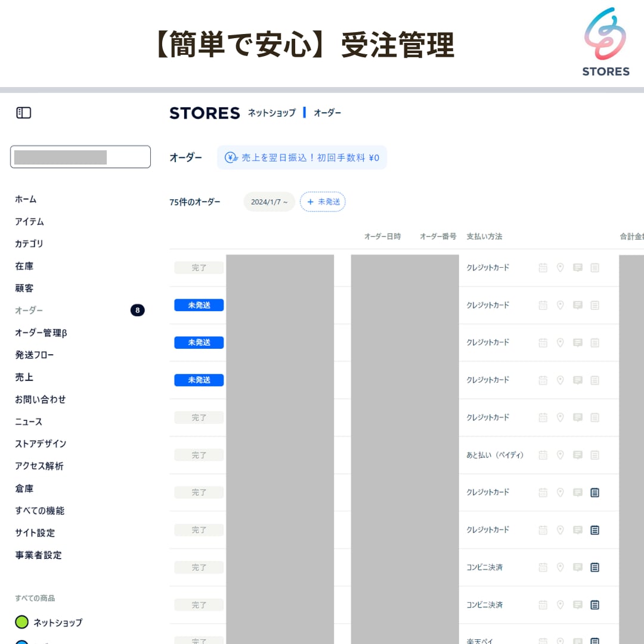Sort by the オーダー番号 column header
Screen dimensions: 644x644
coord(438,236)
